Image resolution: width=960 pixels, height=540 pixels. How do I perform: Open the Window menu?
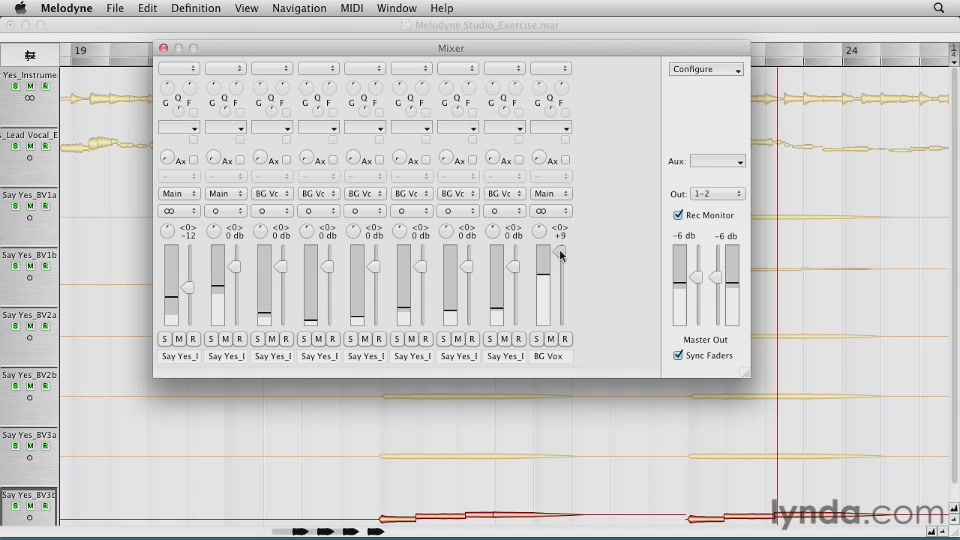coord(396,8)
